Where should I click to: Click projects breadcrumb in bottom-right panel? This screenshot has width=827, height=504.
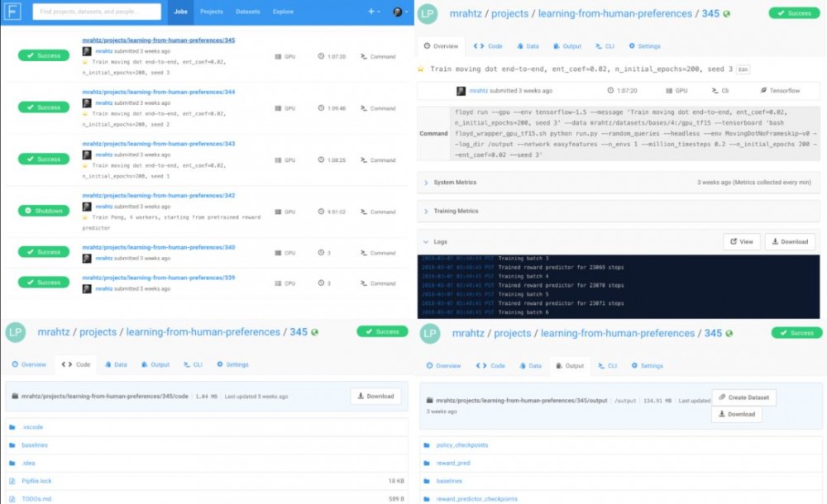coord(513,333)
